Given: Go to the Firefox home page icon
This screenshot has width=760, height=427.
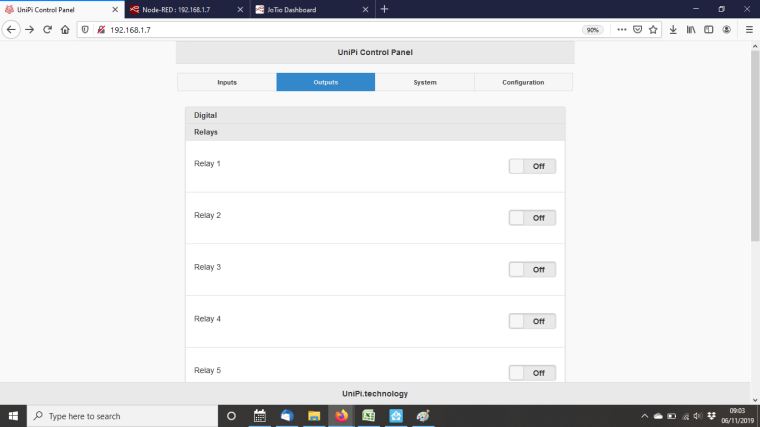Looking at the screenshot, I should pos(65,30).
